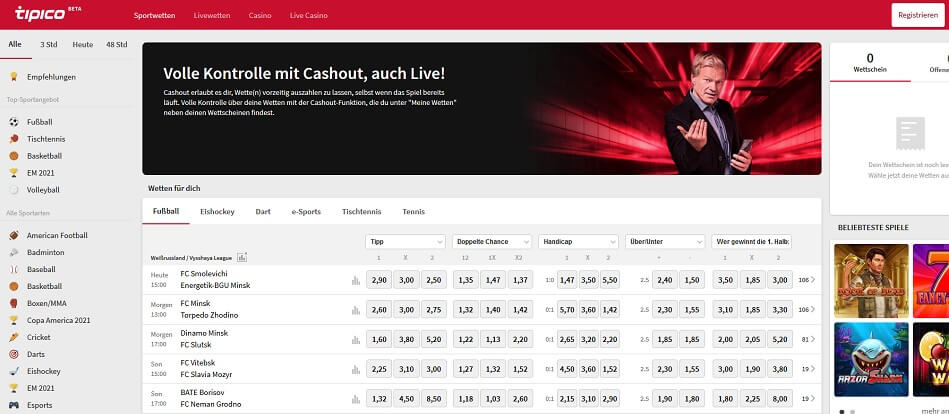Bet 8,50 on FC Neman Grodno win
The image size is (949, 414).
(x=434, y=398)
